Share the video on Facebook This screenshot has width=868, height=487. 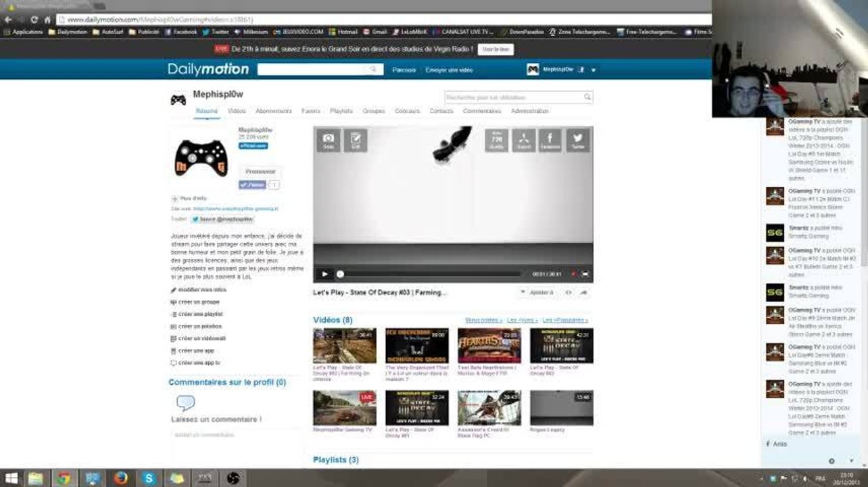click(550, 140)
